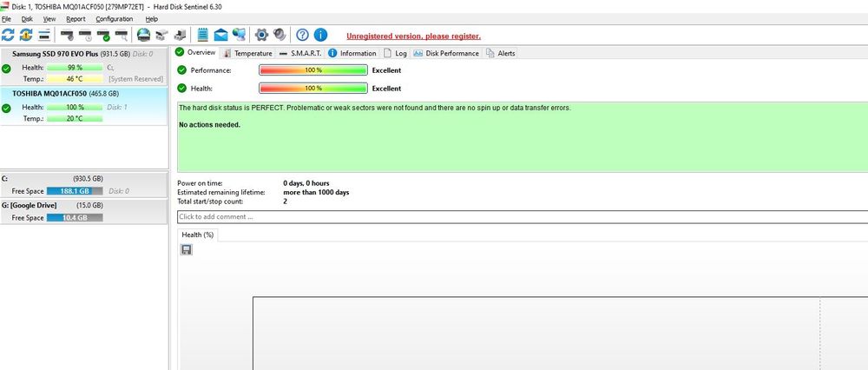This screenshot has height=370, width=868.
Task: Click Google Drive 10.4 GB free space bar
Action: tap(75, 218)
